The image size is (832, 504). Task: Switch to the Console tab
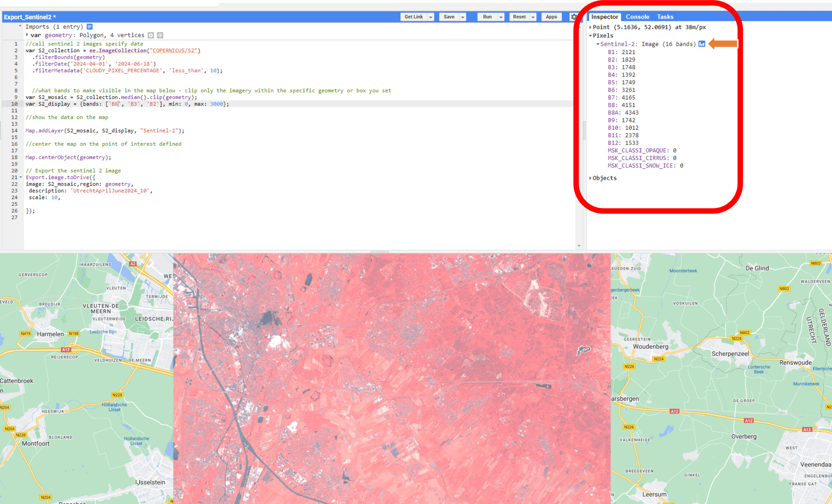637,17
